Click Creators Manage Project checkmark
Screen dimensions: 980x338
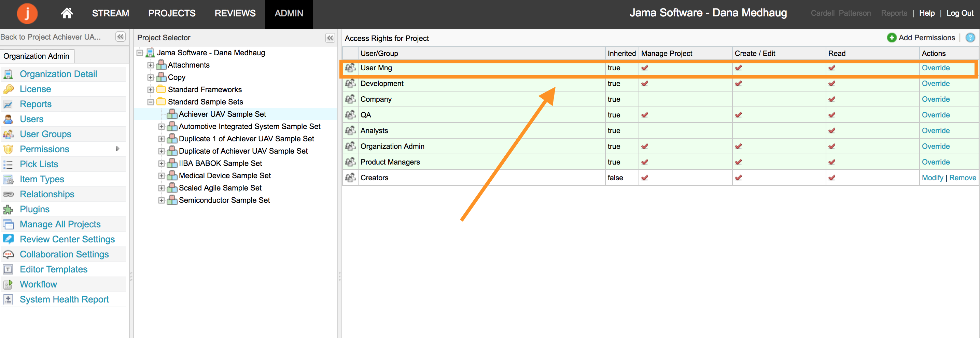pos(645,178)
